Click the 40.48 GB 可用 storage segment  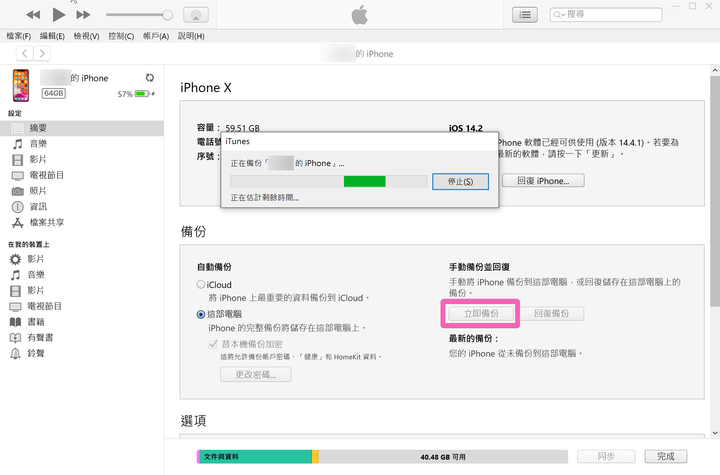443,457
